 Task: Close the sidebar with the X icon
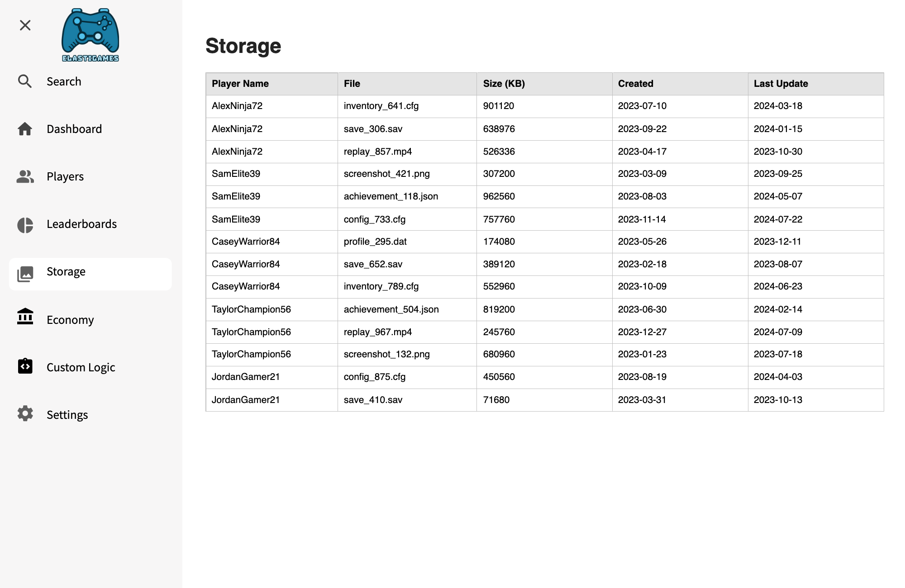(x=25, y=25)
